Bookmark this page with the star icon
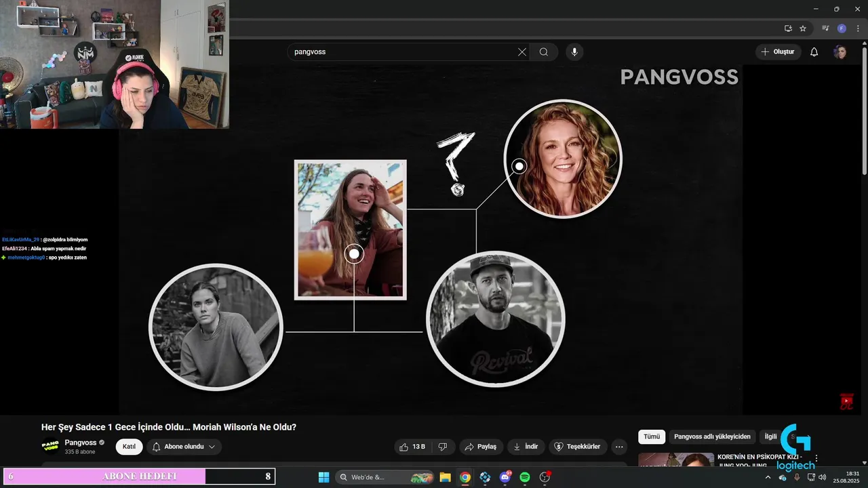Viewport: 868px width, 488px height. 803,28
